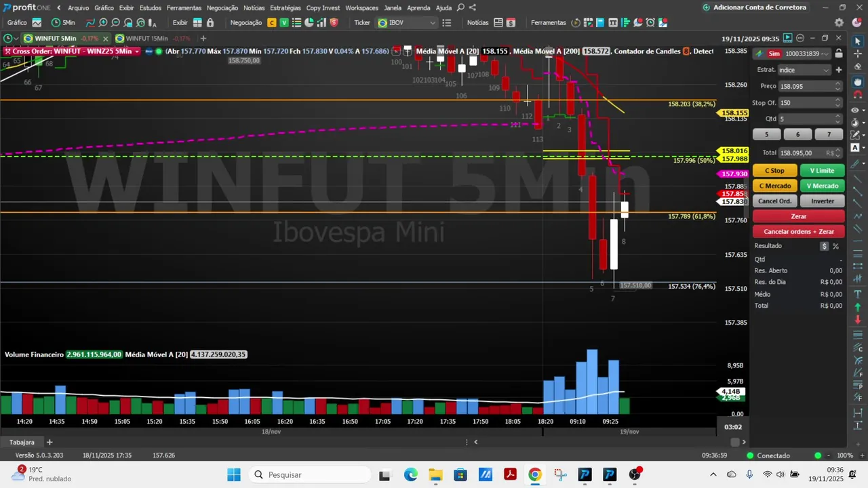The height and width of the screenshot is (488, 868).
Task: Click Cancelar ordens + Zerar button
Action: coord(799,232)
